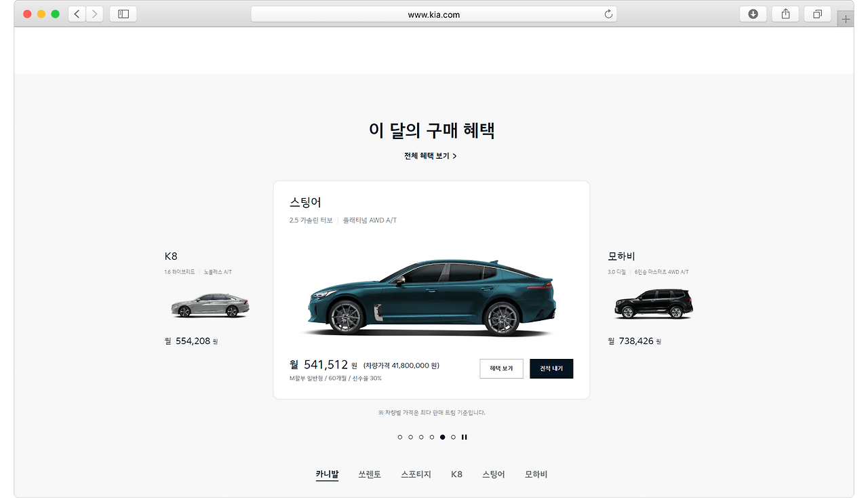Select the filled fifth carousel dot
868x498 pixels.
coord(443,437)
